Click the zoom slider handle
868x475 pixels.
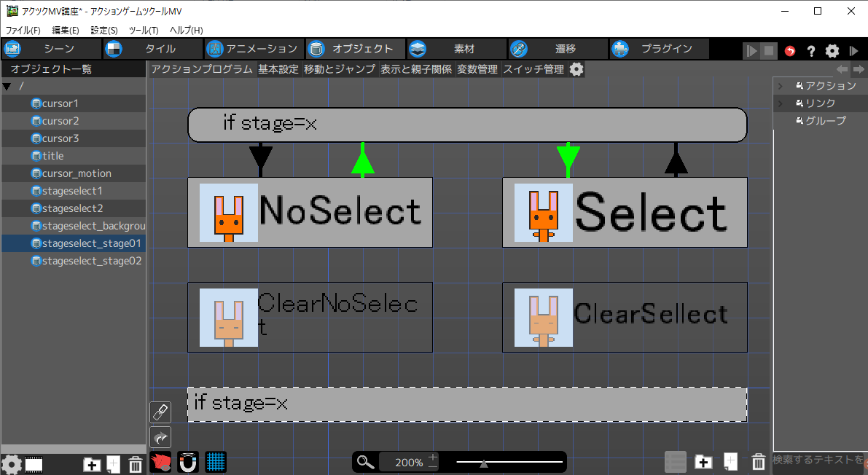(484, 463)
